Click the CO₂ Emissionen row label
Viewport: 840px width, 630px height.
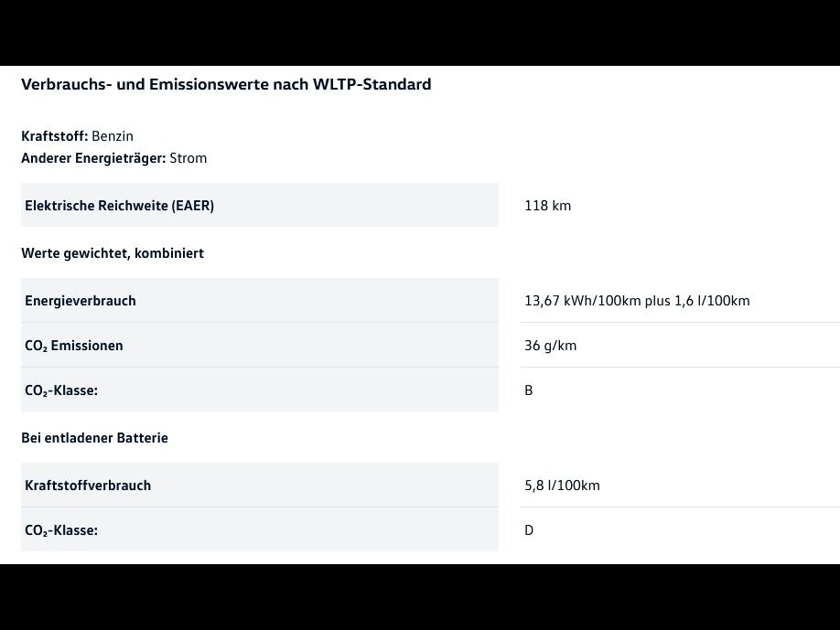click(74, 346)
